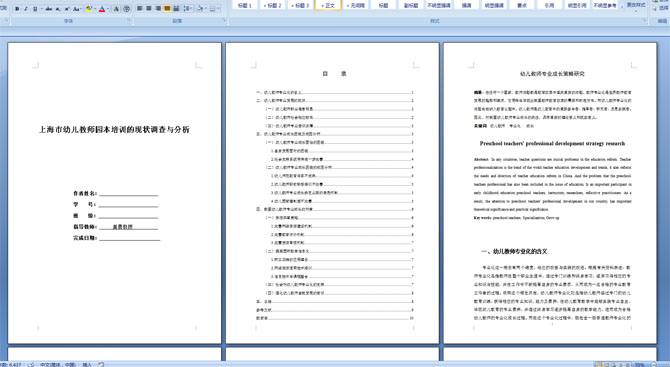Toggle justify paragraph alignment
Image resolution: width=670 pixels, height=367 pixels.
click(x=167, y=9)
